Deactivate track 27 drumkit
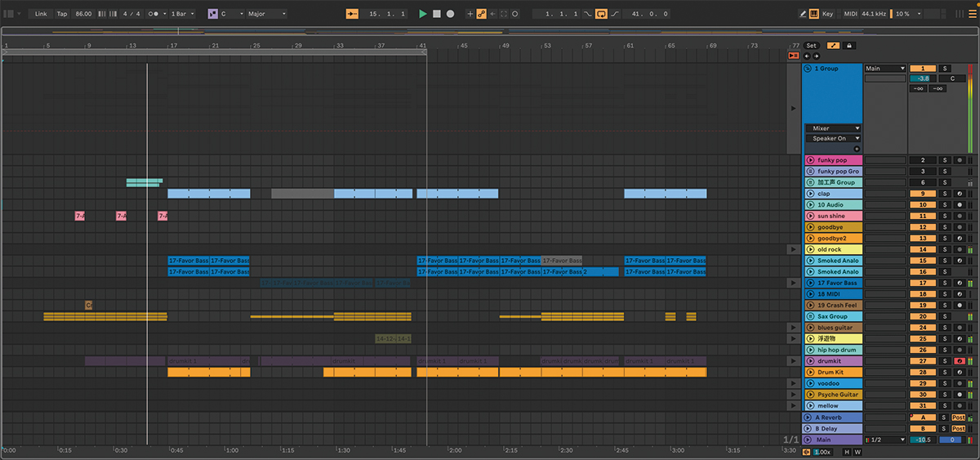This screenshot has width=980, height=460. tap(923, 360)
